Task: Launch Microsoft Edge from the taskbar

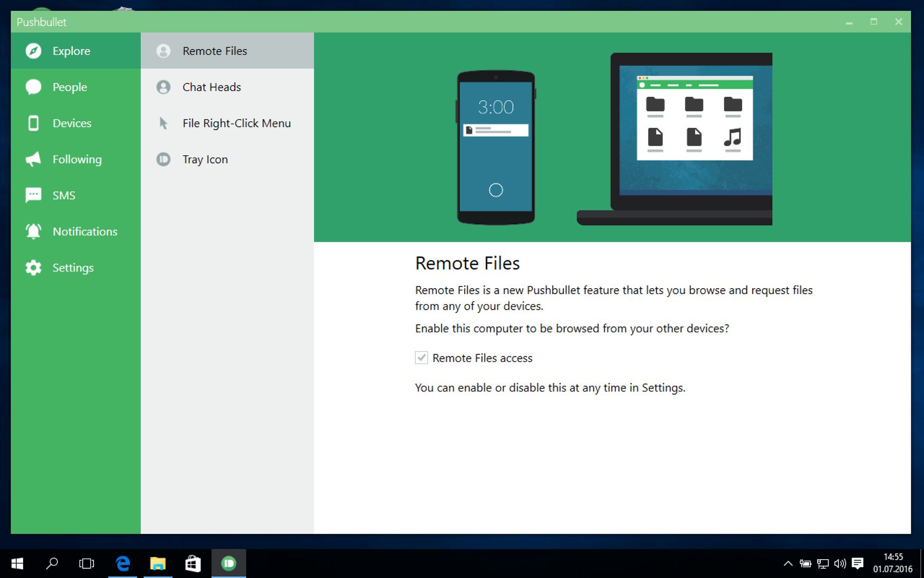Action: tap(123, 563)
